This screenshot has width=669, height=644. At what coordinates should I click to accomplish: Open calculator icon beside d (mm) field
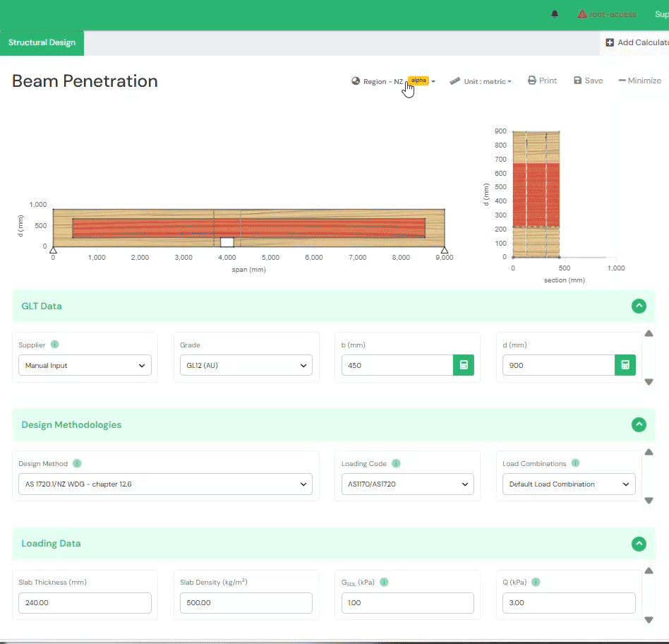click(x=625, y=365)
